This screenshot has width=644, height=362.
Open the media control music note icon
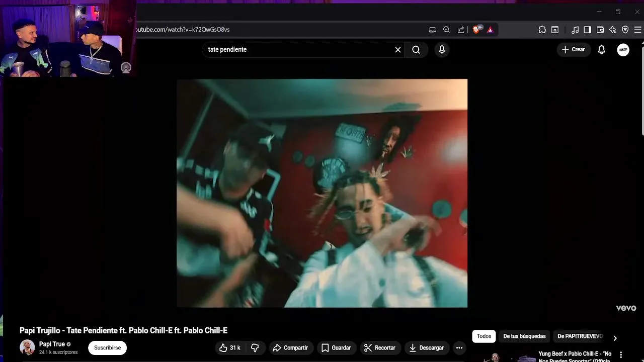point(575,30)
